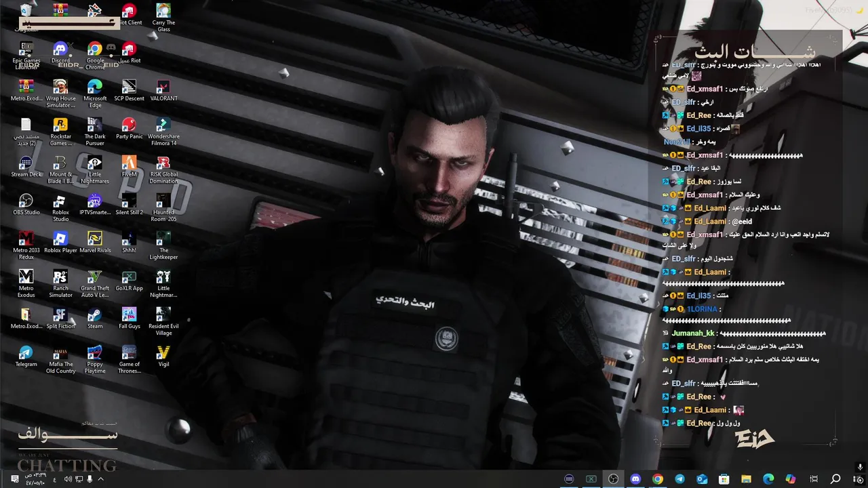Select the Rockstar Games launcher icon
Image resolution: width=868 pixels, height=488 pixels.
click(60, 131)
